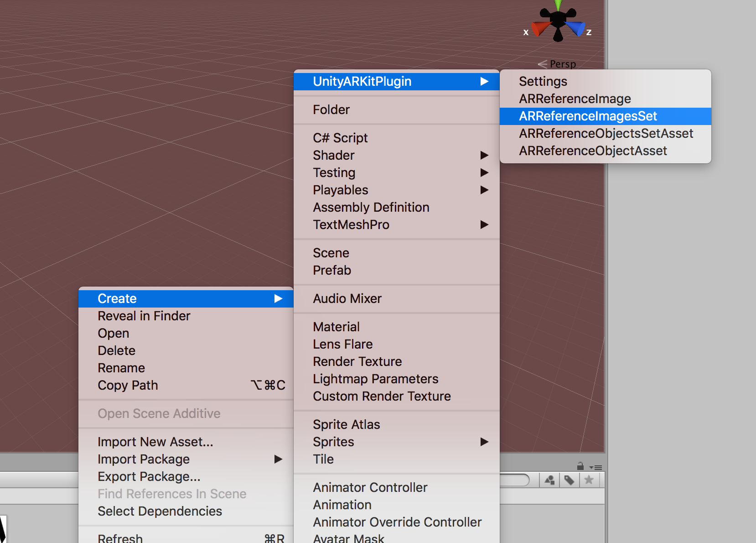Expand the Shader submenu arrow
This screenshot has height=543, width=756.
(484, 155)
